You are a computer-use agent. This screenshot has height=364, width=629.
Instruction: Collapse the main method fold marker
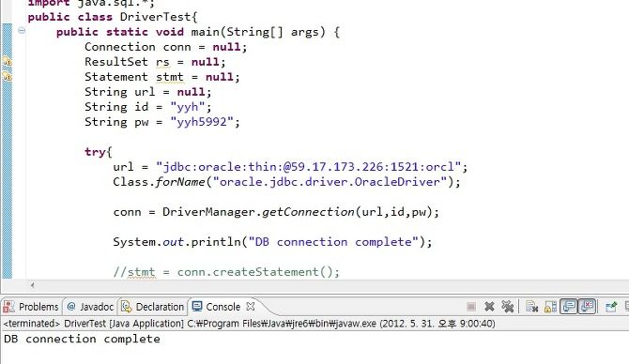[x=22, y=31]
